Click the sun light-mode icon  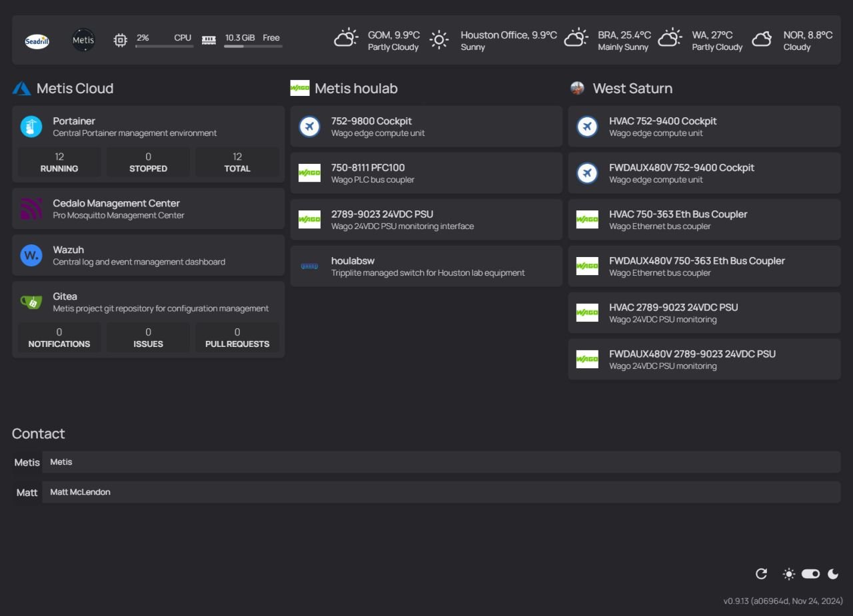point(789,574)
